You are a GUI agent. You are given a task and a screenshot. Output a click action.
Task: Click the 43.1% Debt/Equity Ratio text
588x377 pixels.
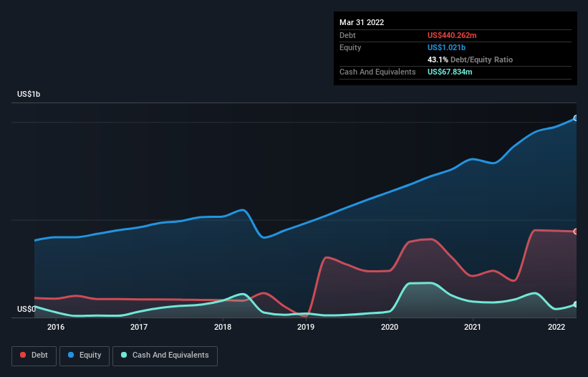pos(470,59)
